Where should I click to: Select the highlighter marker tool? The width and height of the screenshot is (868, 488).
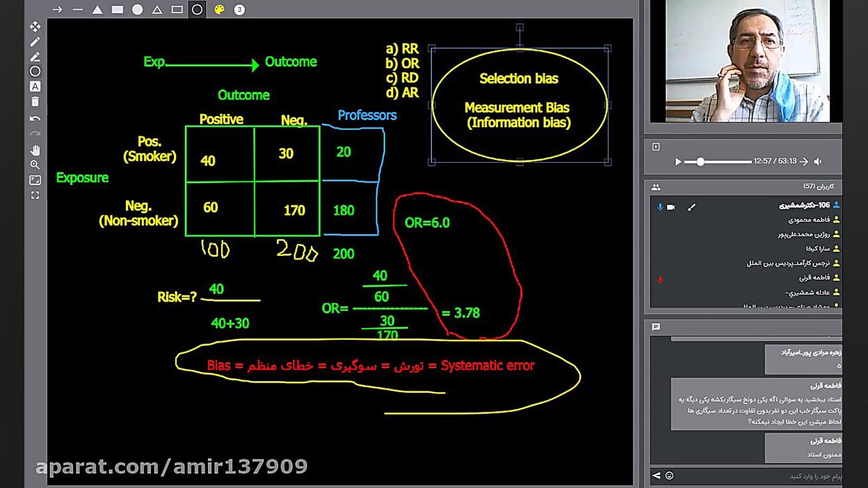pyautogui.click(x=35, y=56)
